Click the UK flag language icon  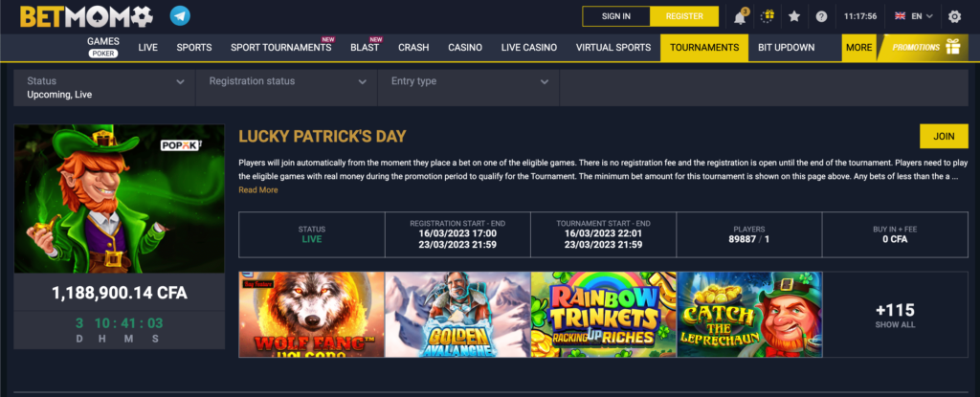pyautogui.click(x=900, y=16)
